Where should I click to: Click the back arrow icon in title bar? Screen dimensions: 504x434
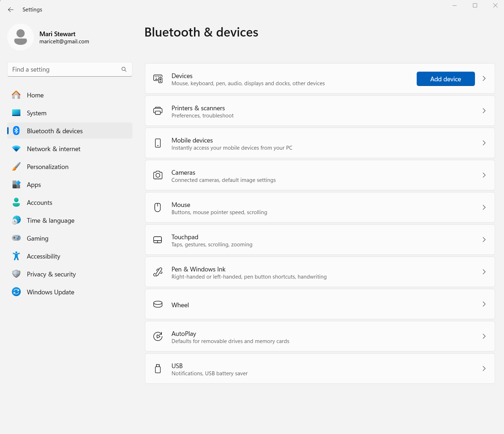coord(11,10)
